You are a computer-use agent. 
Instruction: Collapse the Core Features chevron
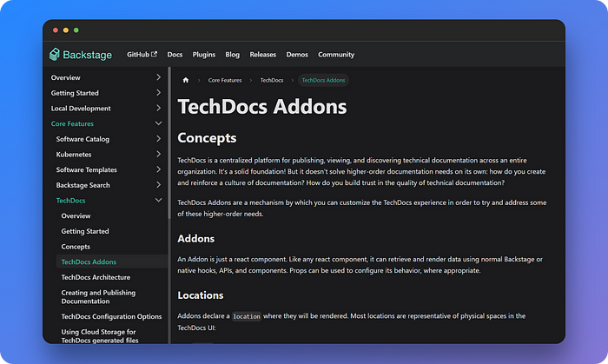coord(158,123)
